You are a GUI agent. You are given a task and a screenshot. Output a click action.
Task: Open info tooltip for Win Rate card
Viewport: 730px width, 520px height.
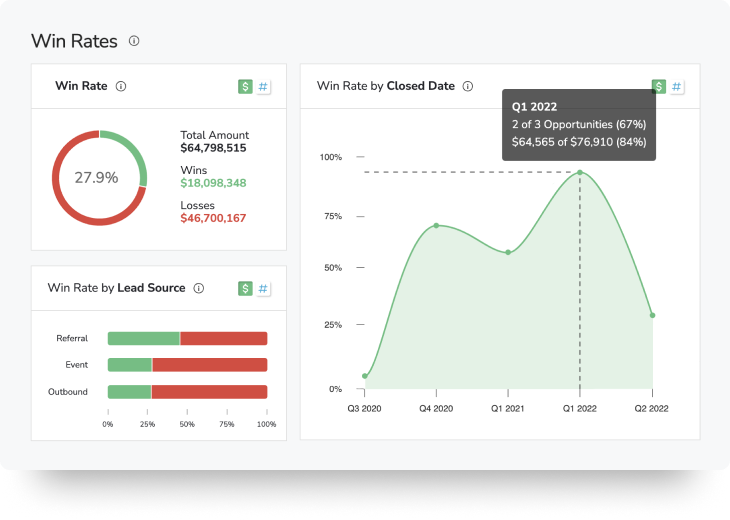[x=121, y=87]
